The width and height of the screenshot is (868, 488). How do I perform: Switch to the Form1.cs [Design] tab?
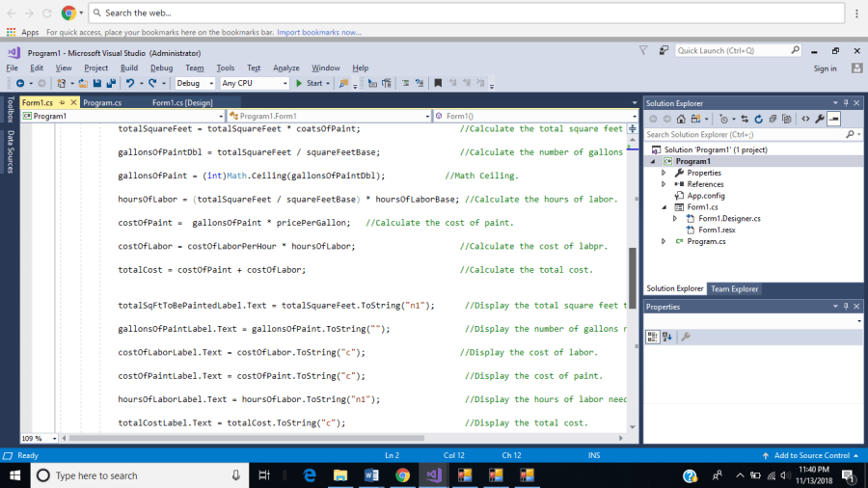tap(182, 102)
